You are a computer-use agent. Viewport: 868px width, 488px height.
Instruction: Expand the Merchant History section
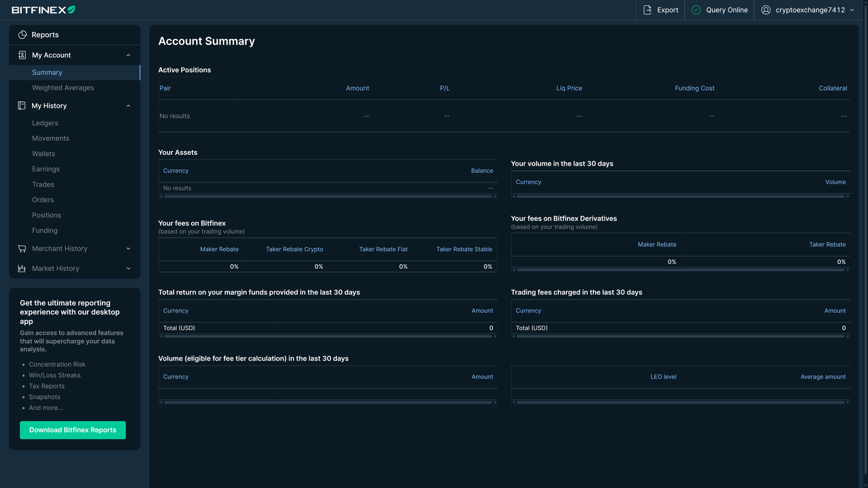coord(128,248)
